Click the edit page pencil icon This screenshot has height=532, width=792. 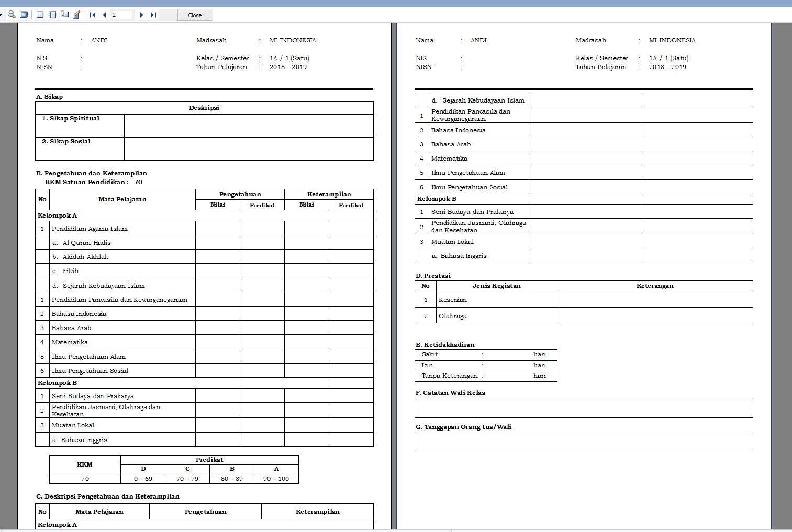coord(76,15)
